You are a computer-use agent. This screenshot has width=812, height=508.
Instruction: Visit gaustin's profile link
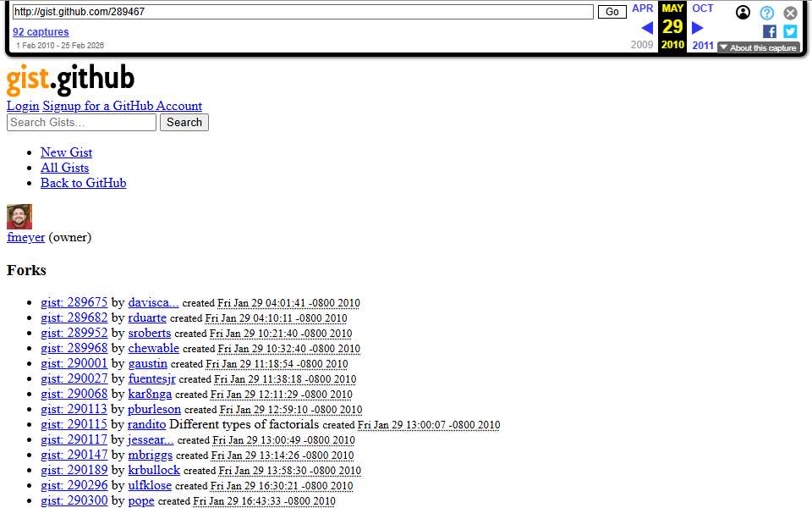click(x=147, y=363)
